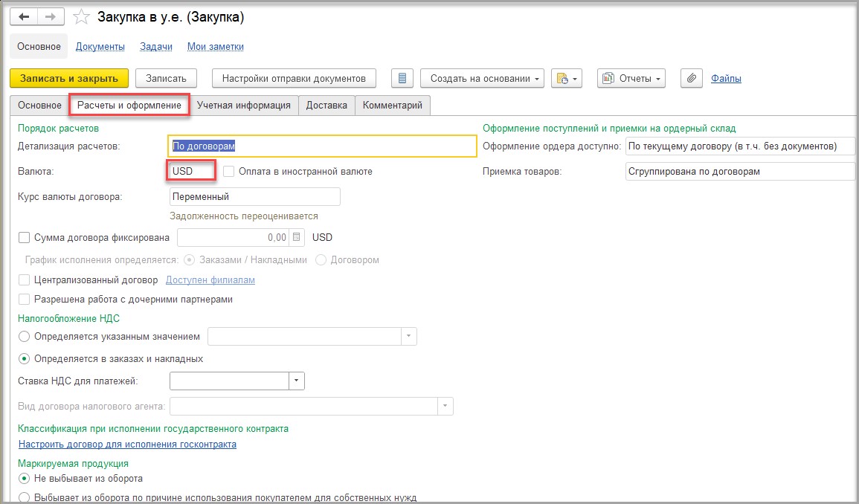The height and width of the screenshot is (504, 859).
Task: Select Определяется указанным значением radio button
Action: (25, 337)
